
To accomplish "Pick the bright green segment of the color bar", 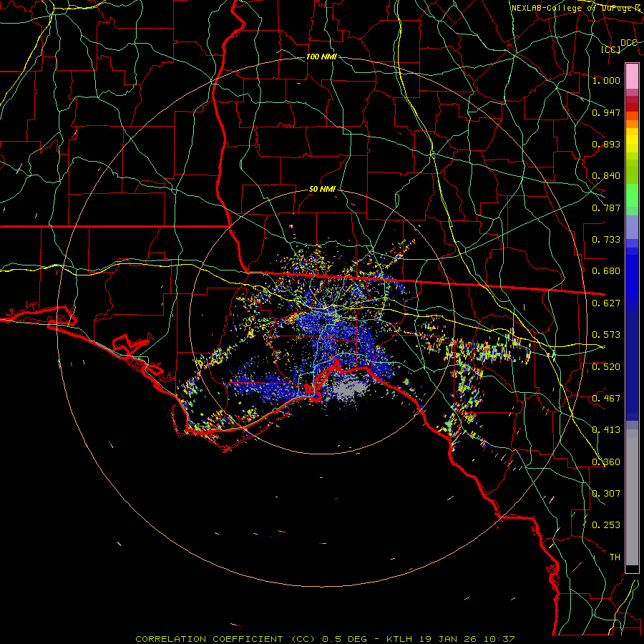I will coord(632,195).
